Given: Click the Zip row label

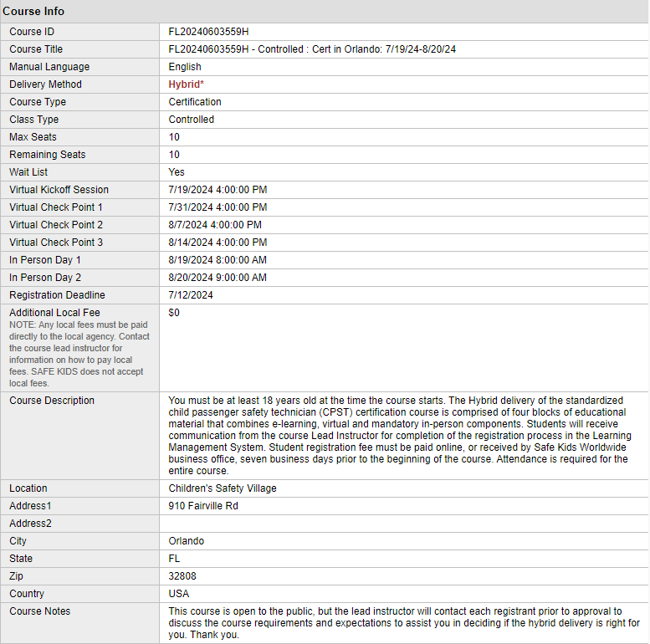Looking at the screenshot, I should (x=16, y=576).
